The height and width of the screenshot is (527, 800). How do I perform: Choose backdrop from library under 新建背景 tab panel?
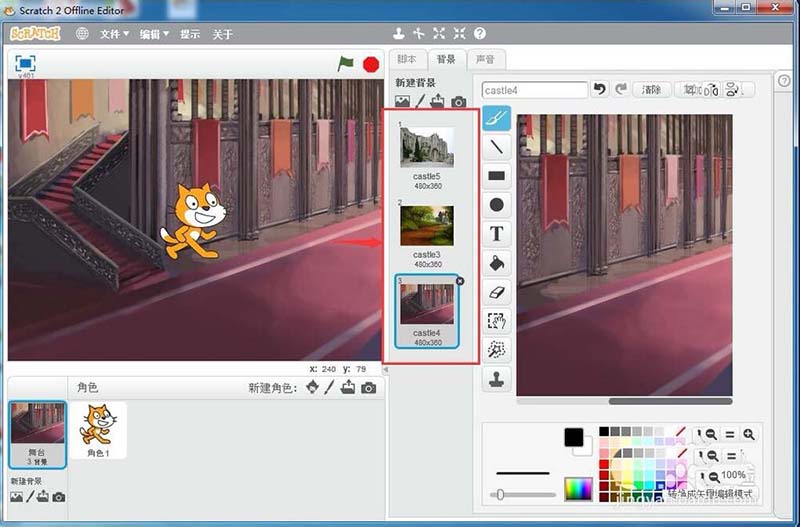click(402, 102)
